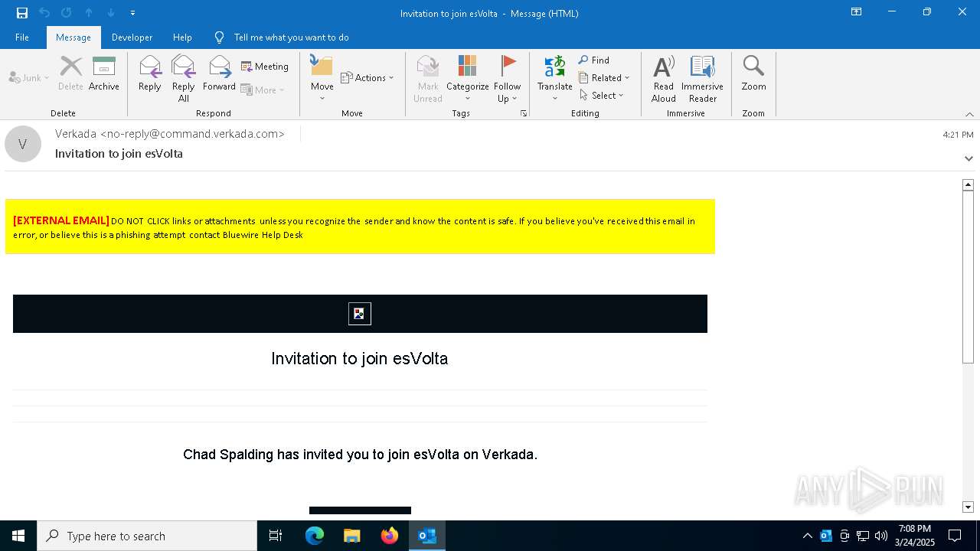980x551 pixels.
Task: Open the Help tab
Action: click(182, 37)
